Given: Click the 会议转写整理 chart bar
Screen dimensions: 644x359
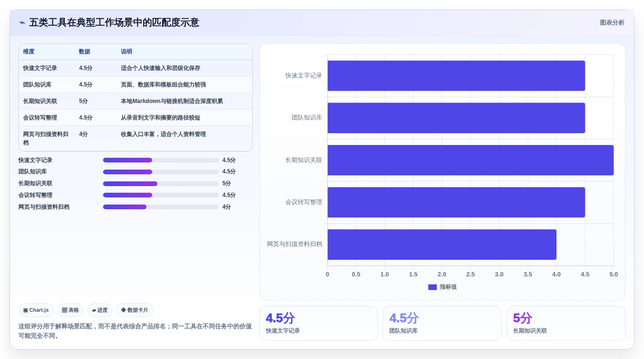Looking at the screenshot, I should (456, 202).
